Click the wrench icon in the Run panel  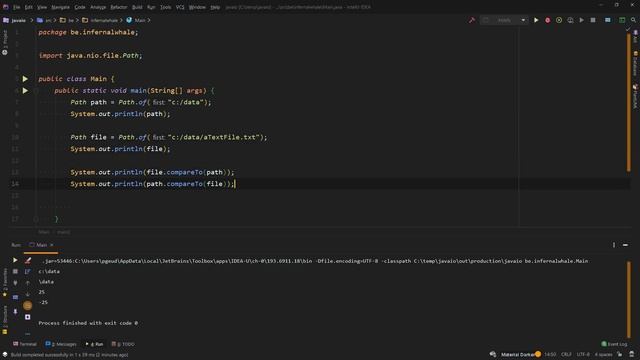point(28,260)
